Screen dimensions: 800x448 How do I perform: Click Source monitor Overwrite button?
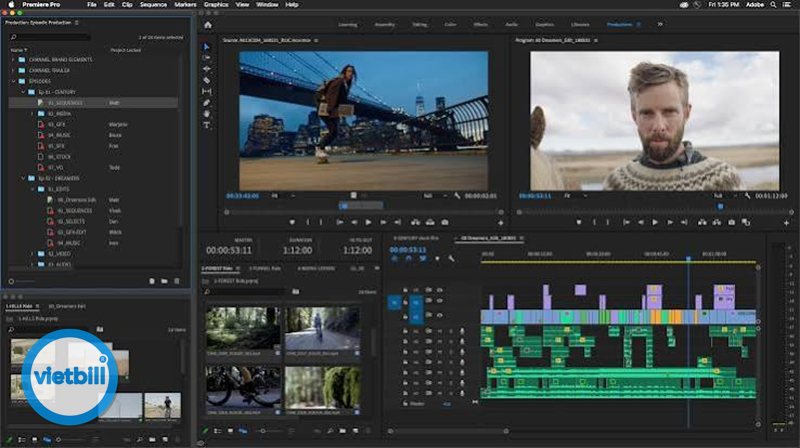coord(430,222)
